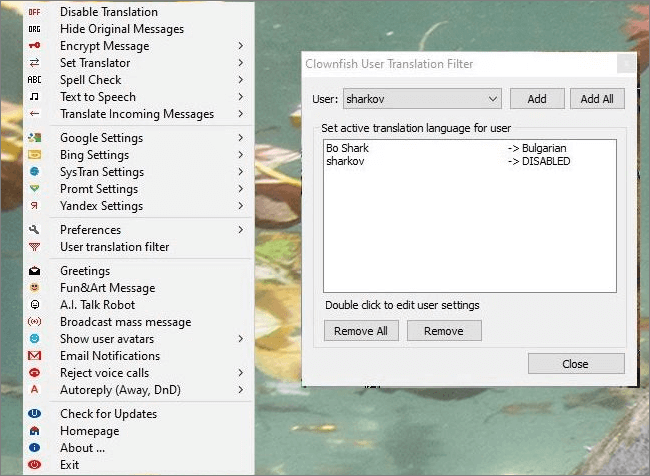This screenshot has height=476, width=650.
Task: Open Autoreply (Away, DnD) entry
Action: pos(138,389)
